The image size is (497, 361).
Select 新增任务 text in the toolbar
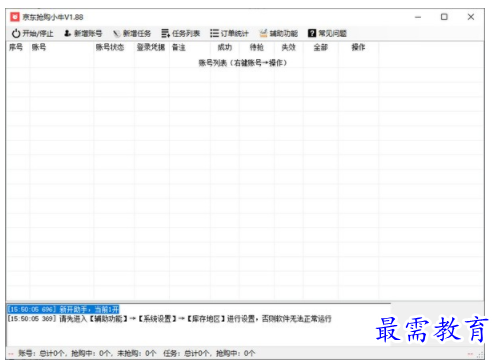pos(137,33)
